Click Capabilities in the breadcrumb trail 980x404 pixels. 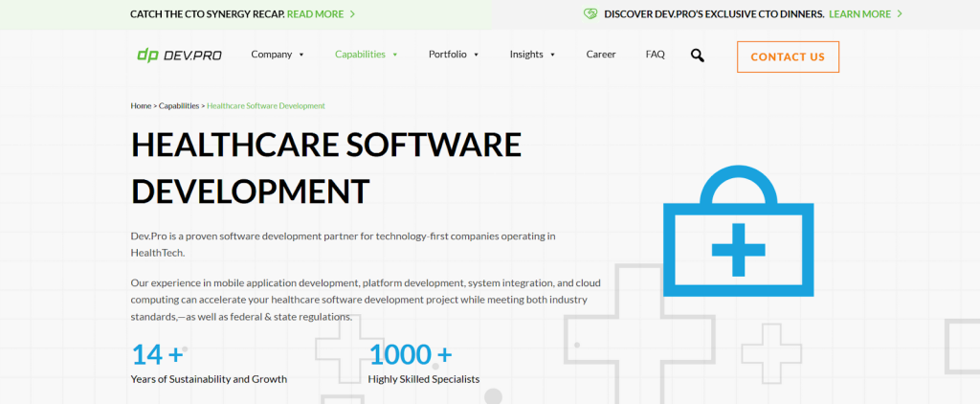tap(179, 105)
